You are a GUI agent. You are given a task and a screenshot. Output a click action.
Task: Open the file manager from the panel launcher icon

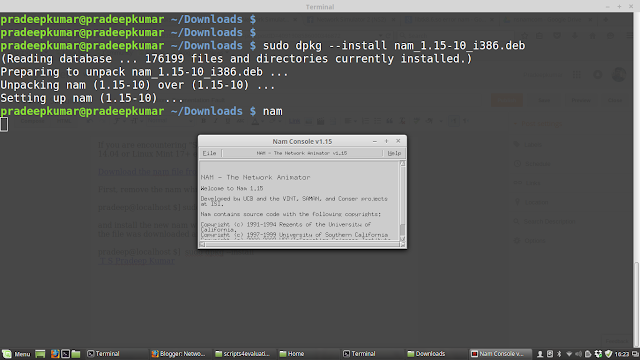[x=76, y=354]
